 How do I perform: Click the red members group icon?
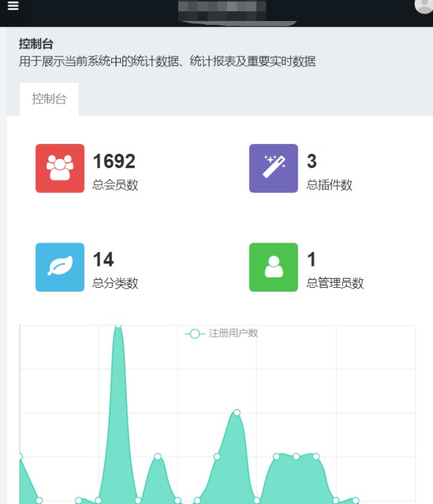[60, 168]
